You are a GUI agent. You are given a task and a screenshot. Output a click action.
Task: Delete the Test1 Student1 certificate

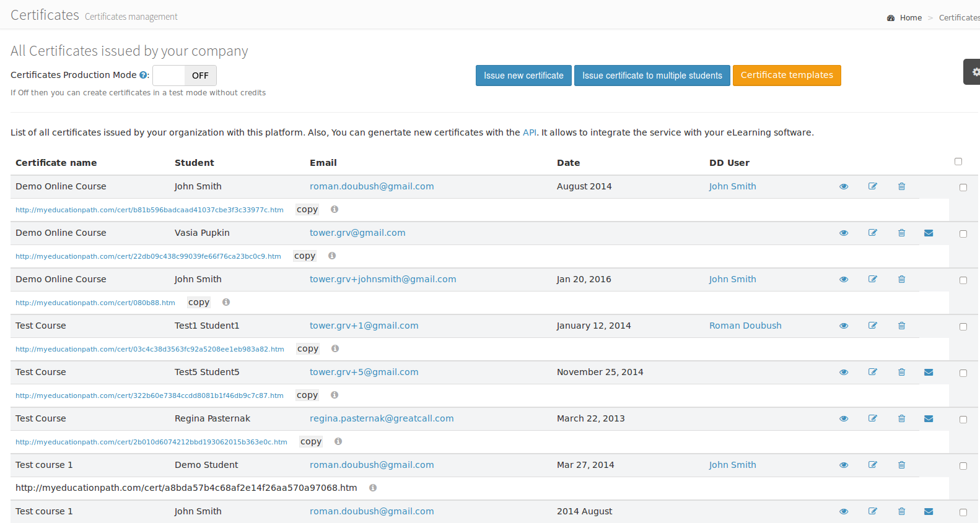coord(901,326)
